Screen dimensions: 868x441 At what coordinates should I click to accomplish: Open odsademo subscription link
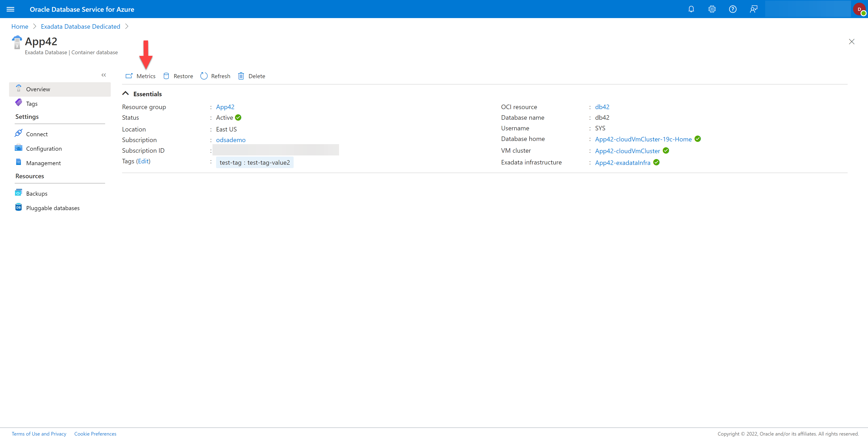point(231,140)
